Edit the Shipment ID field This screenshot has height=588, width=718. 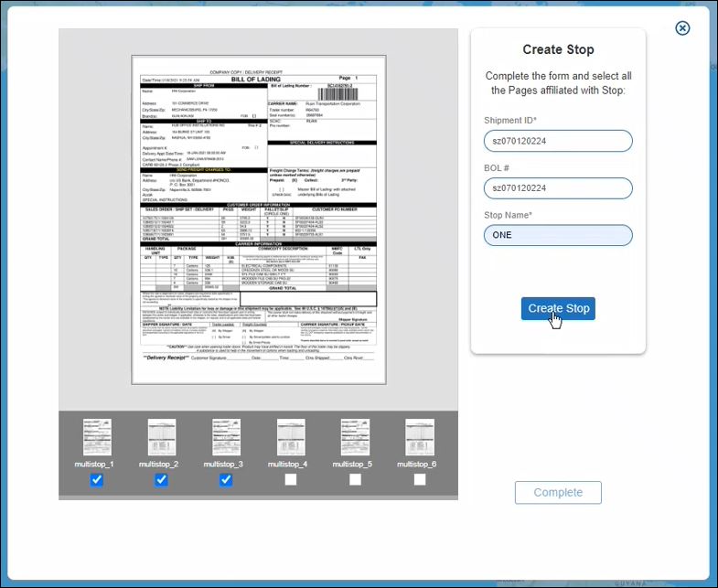click(558, 141)
